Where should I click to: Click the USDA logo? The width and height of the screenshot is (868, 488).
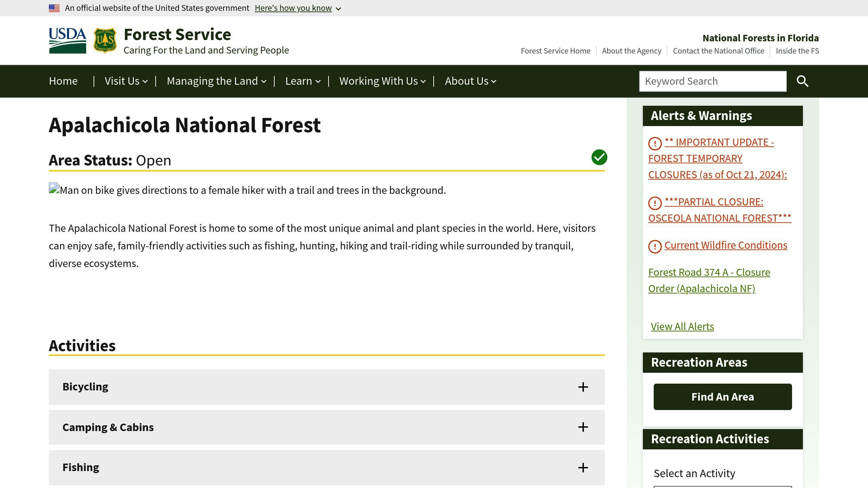click(x=67, y=41)
